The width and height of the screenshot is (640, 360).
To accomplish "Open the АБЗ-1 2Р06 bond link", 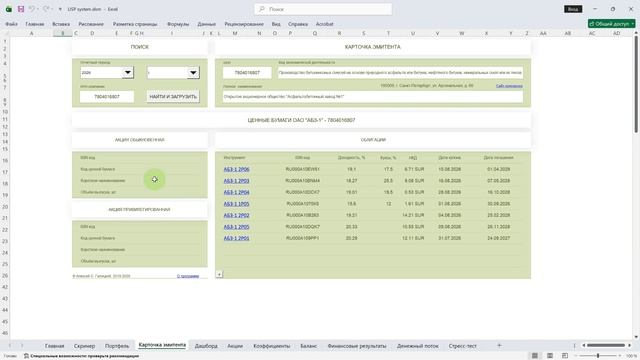I will pyautogui.click(x=236, y=169).
